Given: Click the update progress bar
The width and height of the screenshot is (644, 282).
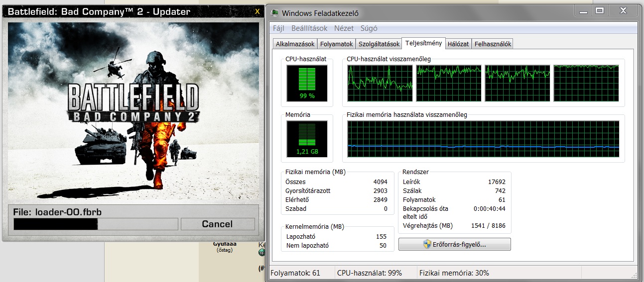Looking at the screenshot, I should [x=96, y=224].
